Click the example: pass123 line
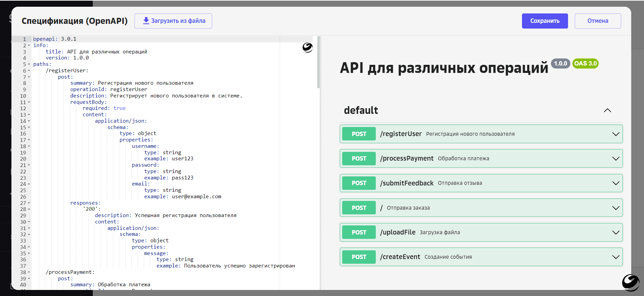The height and width of the screenshot is (296, 644). [169, 178]
